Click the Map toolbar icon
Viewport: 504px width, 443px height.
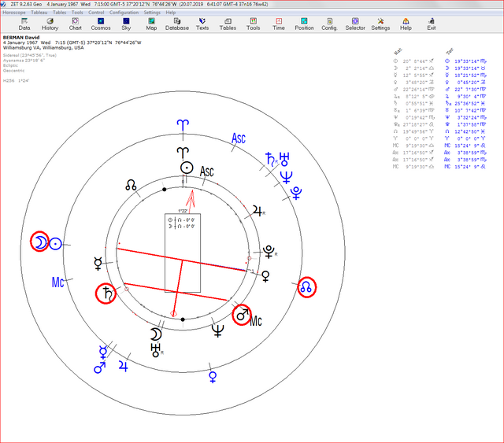151,24
